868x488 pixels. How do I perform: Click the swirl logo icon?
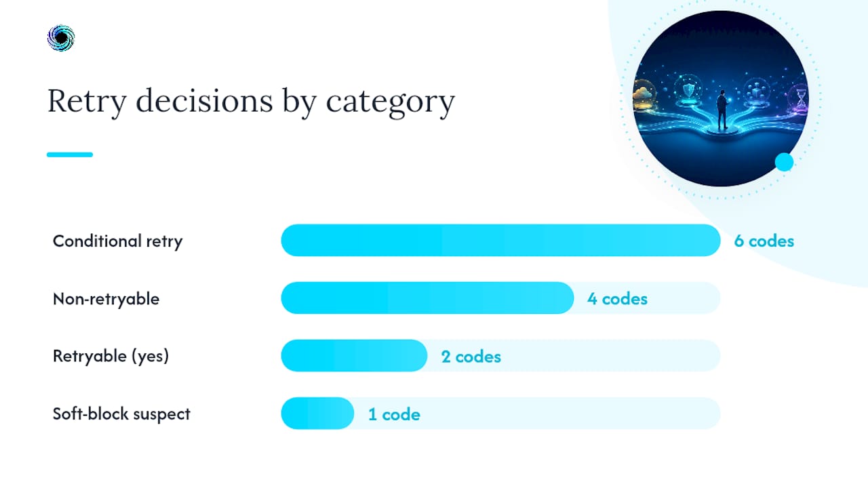click(x=61, y=39)
